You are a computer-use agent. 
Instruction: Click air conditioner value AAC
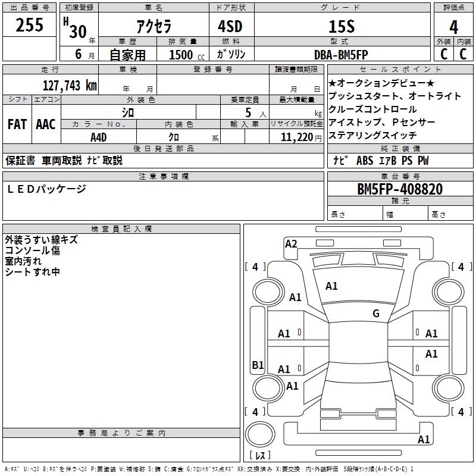(x=46, y=124)
